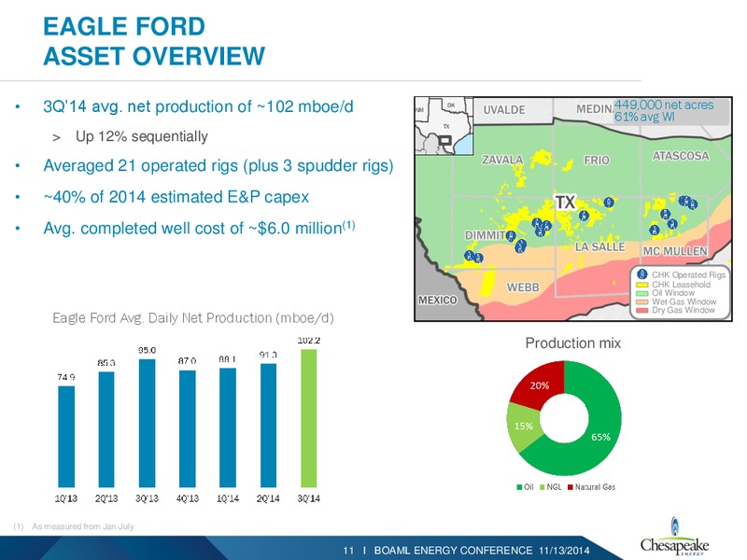Click the Dry Gas Window legend swatch
747x560 pixels.
tap(642, 311)
